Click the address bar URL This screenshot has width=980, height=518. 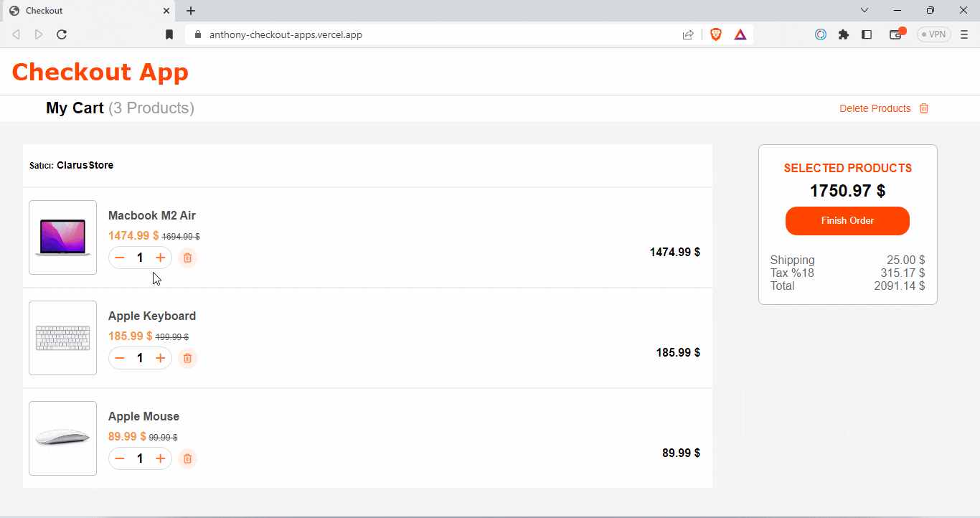(286, 34)
